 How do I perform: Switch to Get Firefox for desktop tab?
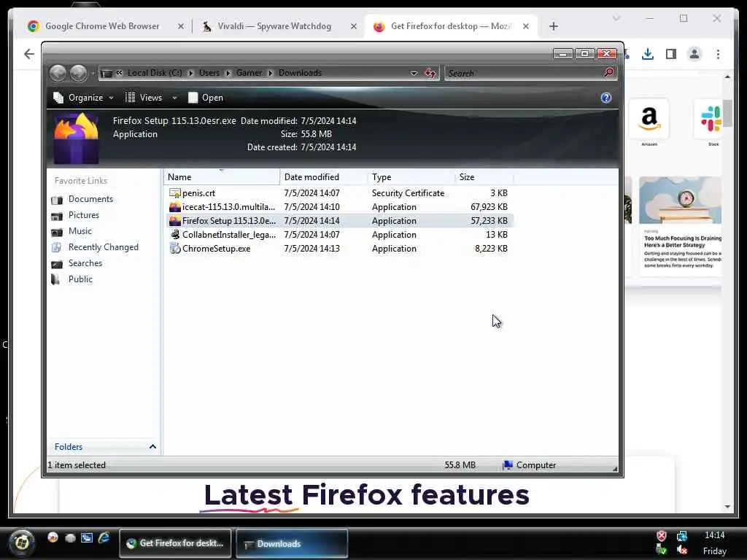click(451, 26)
